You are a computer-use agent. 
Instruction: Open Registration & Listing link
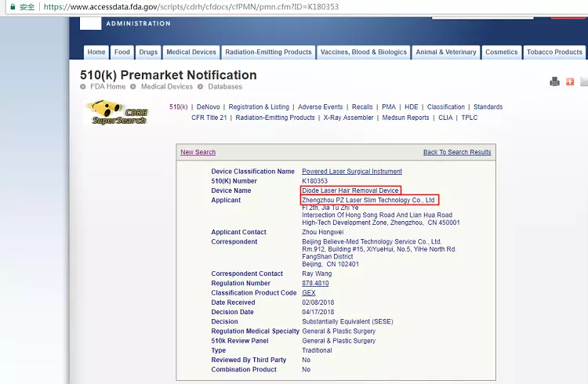tap(259, 107)
